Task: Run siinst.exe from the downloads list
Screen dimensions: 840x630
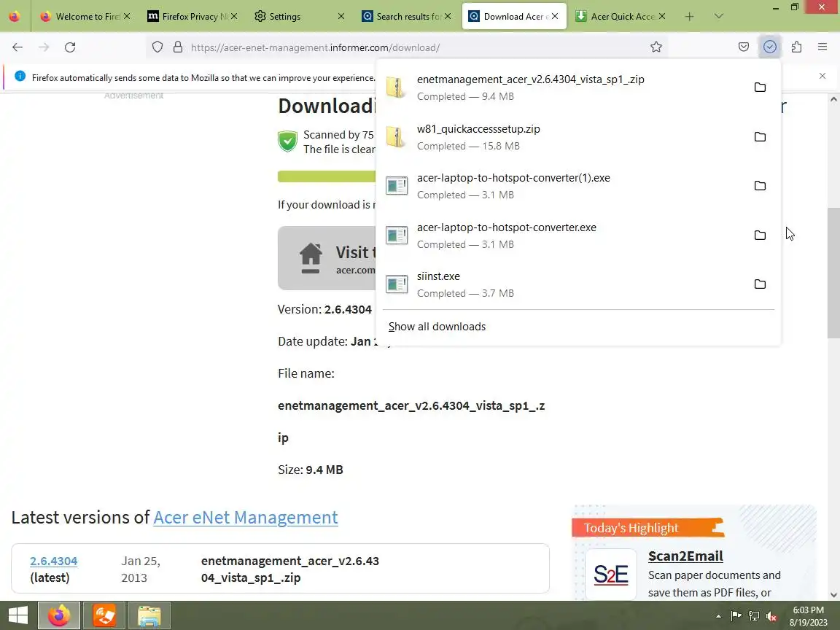Action: pos(562,284)
